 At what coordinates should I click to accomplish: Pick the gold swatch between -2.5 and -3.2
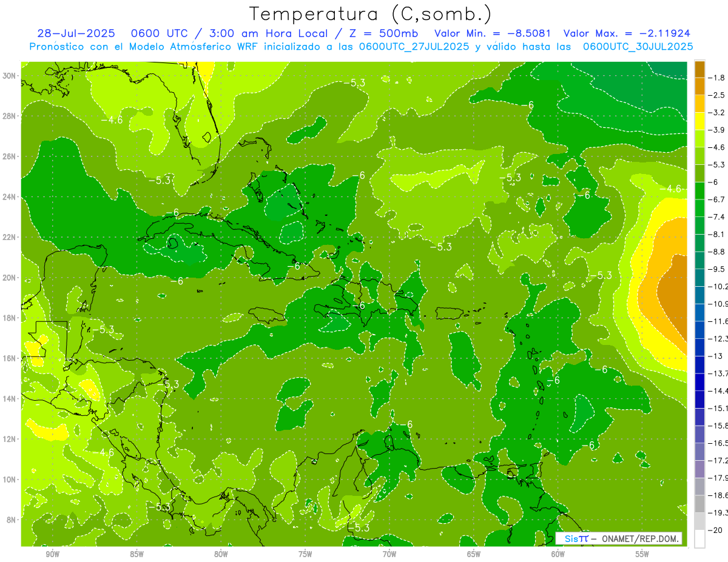point(699,104)
